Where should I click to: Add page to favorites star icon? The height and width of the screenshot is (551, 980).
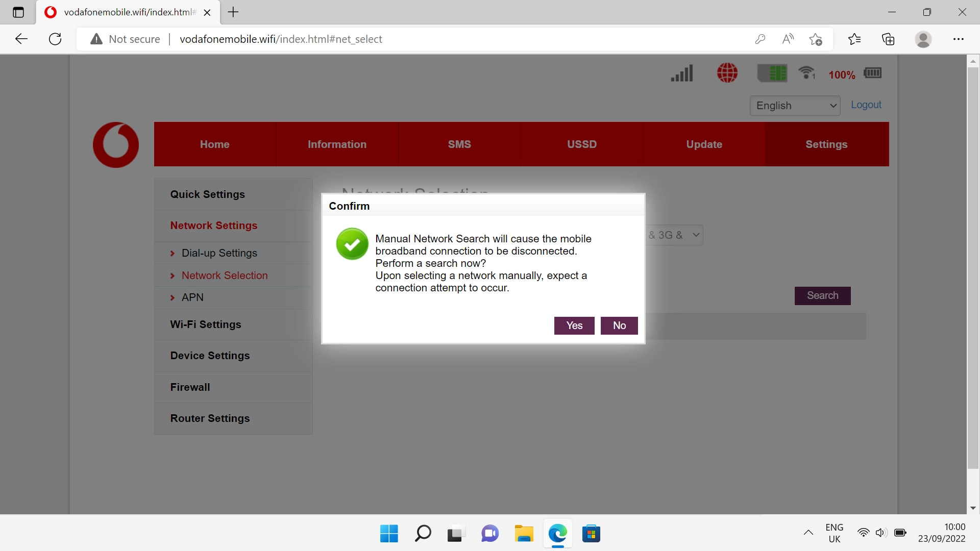coord(815,39)
